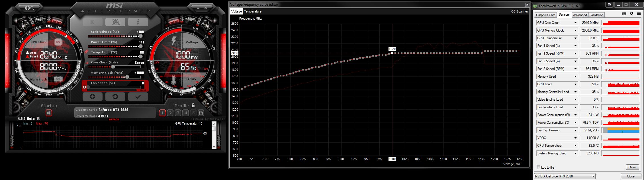The height and width of the screenshot is (180, 644).
Task: Click the fan speed settings gear icon
Action: click(84, 87)
